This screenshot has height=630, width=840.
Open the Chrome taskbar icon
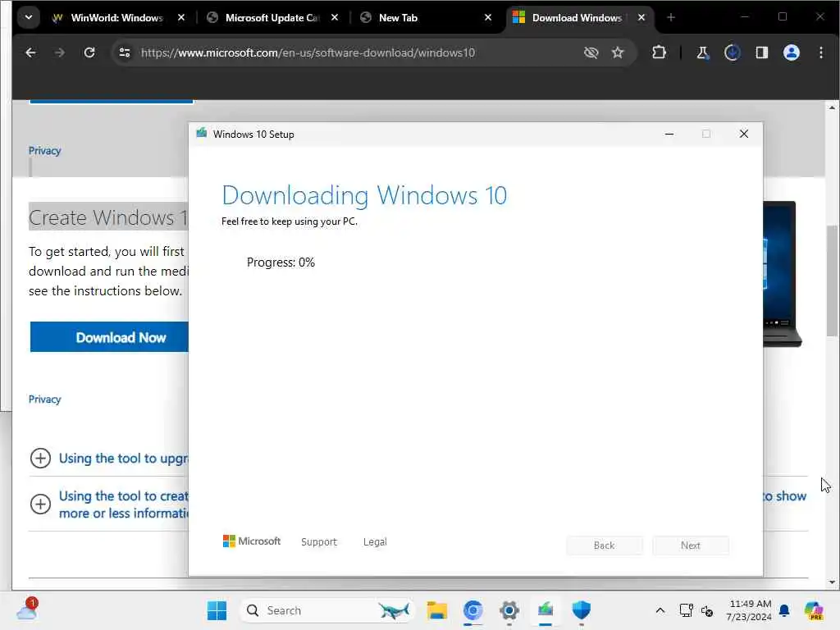473,610
